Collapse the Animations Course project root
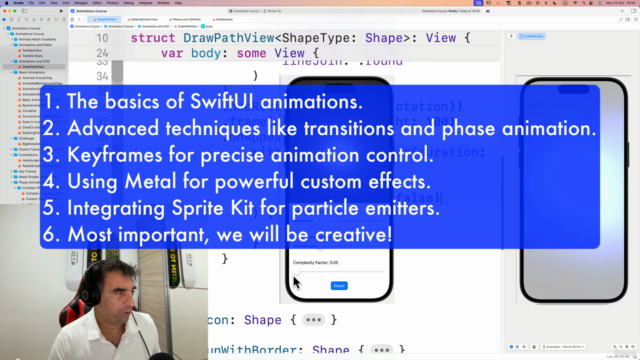Screen dimensions: 640x360 coord(4,29)
